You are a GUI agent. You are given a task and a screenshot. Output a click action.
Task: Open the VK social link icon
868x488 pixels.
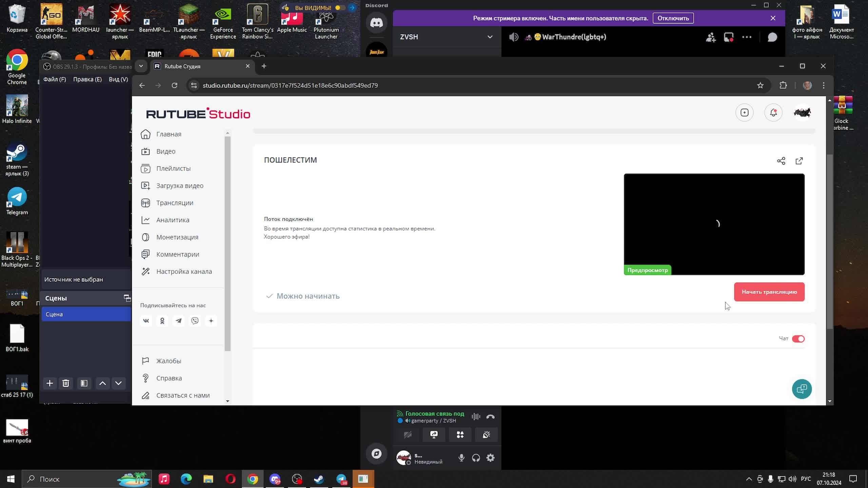point(146,321)
